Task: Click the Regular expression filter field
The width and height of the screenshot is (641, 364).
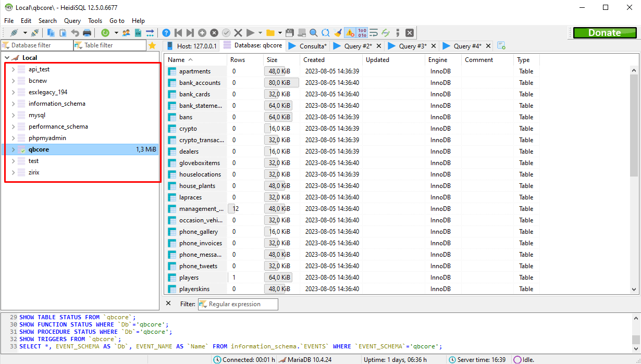Action: tap(238, 304)
